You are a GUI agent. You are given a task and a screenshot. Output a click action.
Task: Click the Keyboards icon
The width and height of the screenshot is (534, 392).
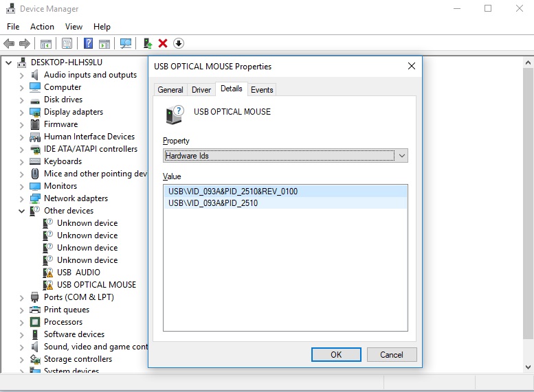click(x=35, y=161)
